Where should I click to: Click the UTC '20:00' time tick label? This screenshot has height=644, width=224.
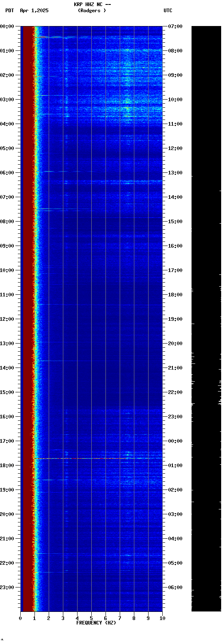[x=175, y=344]
